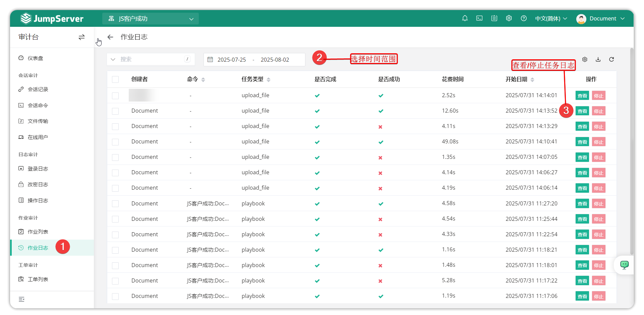Click playbook task type of 11:18:21 row
Image resolution: width=644 pixels, height=315 pixels.
coord(253,250)
